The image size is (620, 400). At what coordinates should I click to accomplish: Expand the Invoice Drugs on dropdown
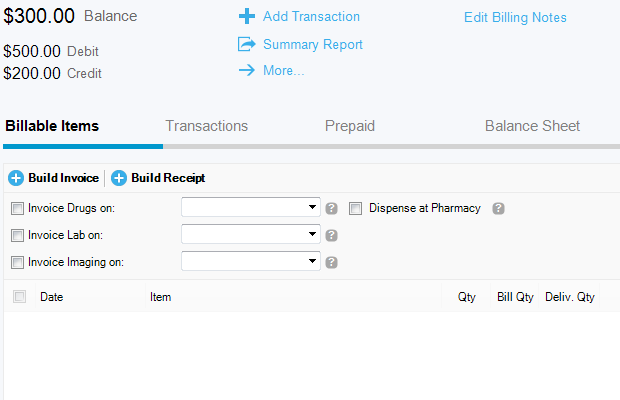click(250, 208)
